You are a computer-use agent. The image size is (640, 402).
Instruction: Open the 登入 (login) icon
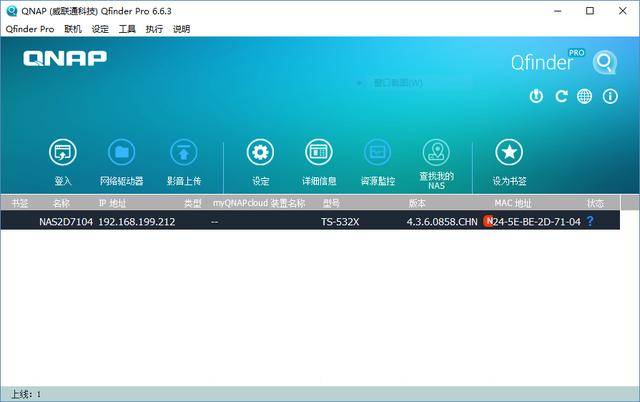pyautogui.click(x=62, y=152)
